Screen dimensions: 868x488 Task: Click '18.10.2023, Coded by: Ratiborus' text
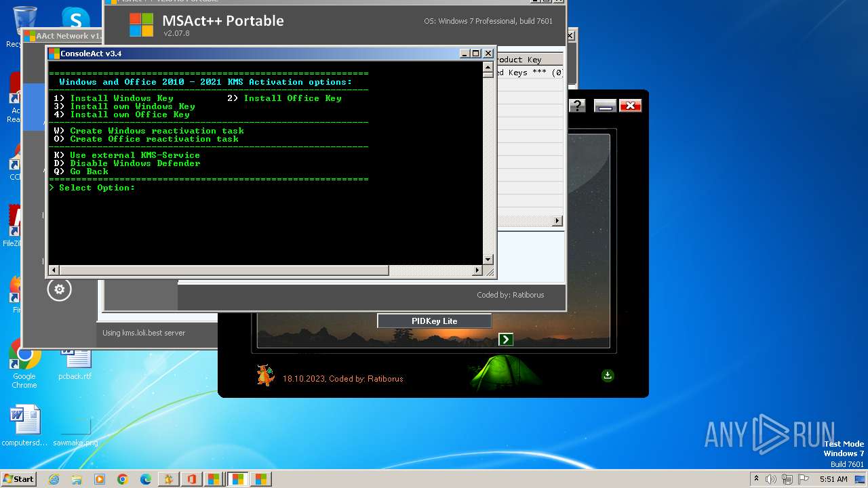coord(342,379)
